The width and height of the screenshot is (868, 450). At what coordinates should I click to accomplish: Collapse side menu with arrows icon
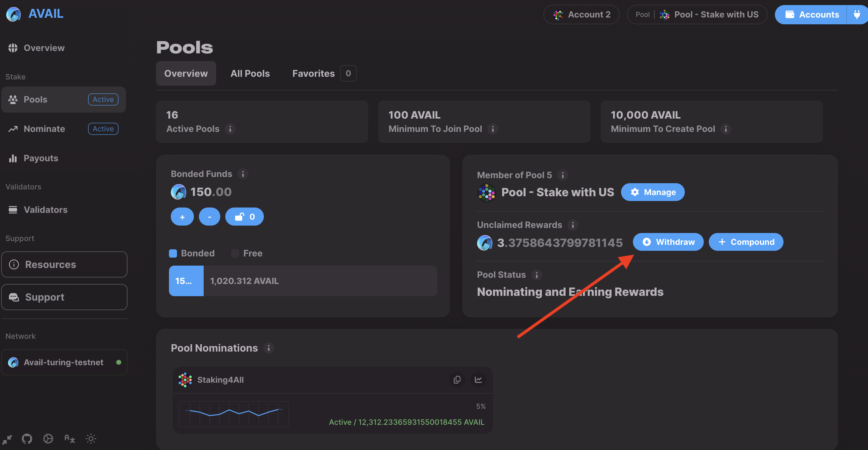point(7,439)
